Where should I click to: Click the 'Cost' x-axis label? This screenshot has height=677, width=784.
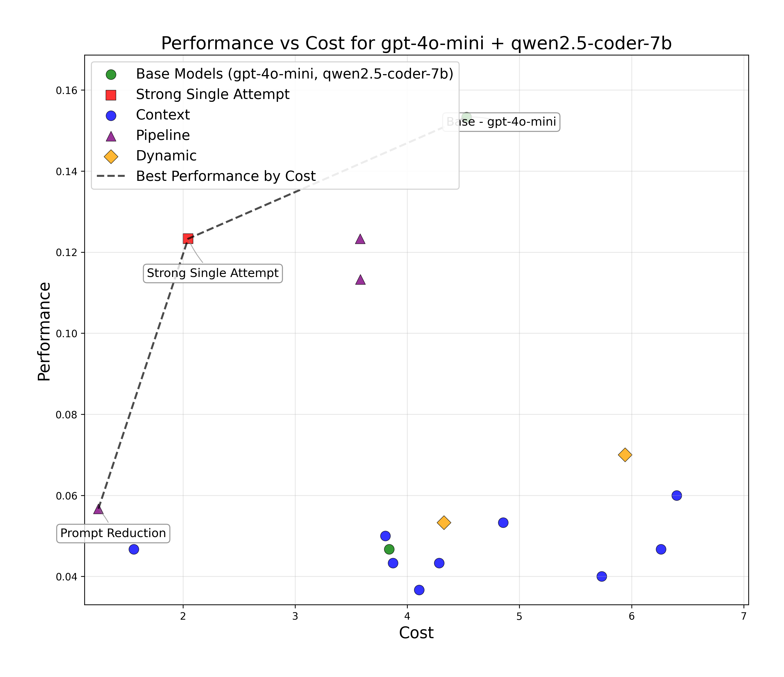[x=416, y=633]
